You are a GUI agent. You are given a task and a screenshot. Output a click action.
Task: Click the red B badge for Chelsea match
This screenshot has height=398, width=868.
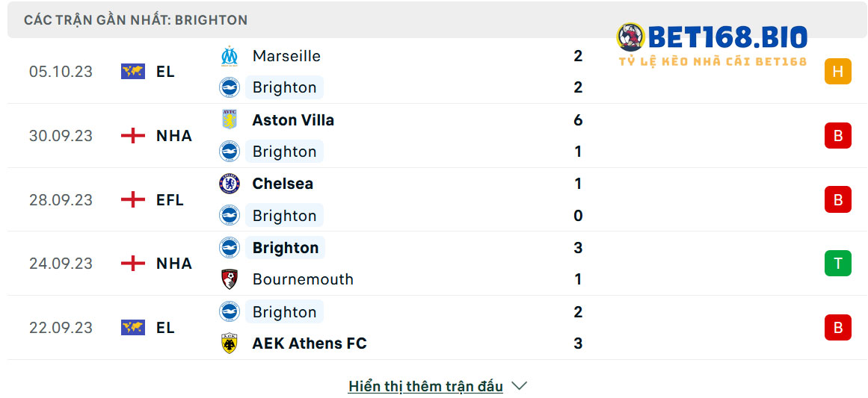(837, 199)
